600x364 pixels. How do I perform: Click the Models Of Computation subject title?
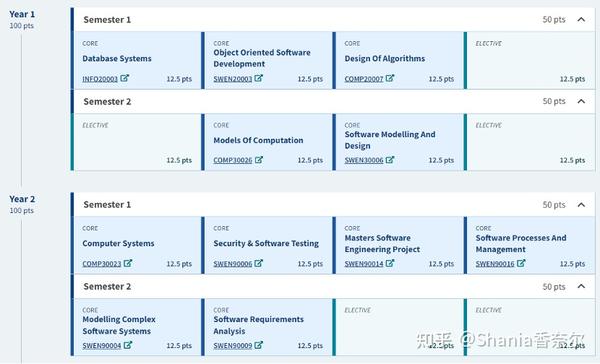(258, 140)
